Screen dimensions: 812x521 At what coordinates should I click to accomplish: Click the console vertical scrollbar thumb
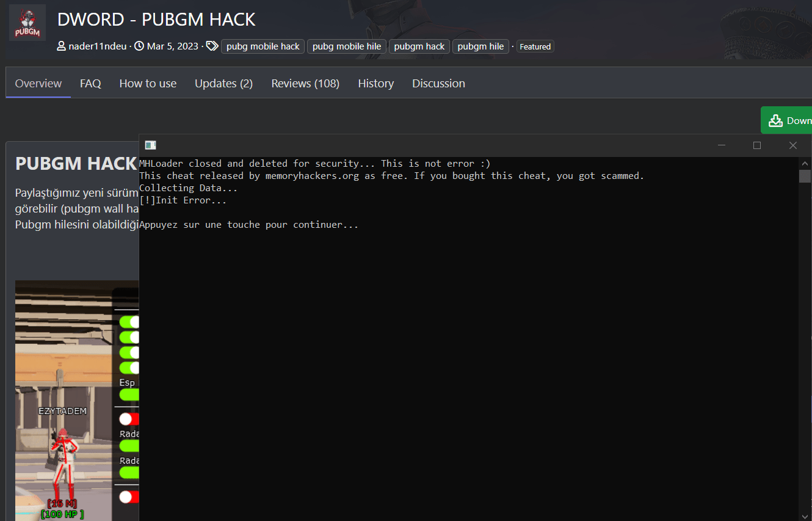(x=805, y=176)
